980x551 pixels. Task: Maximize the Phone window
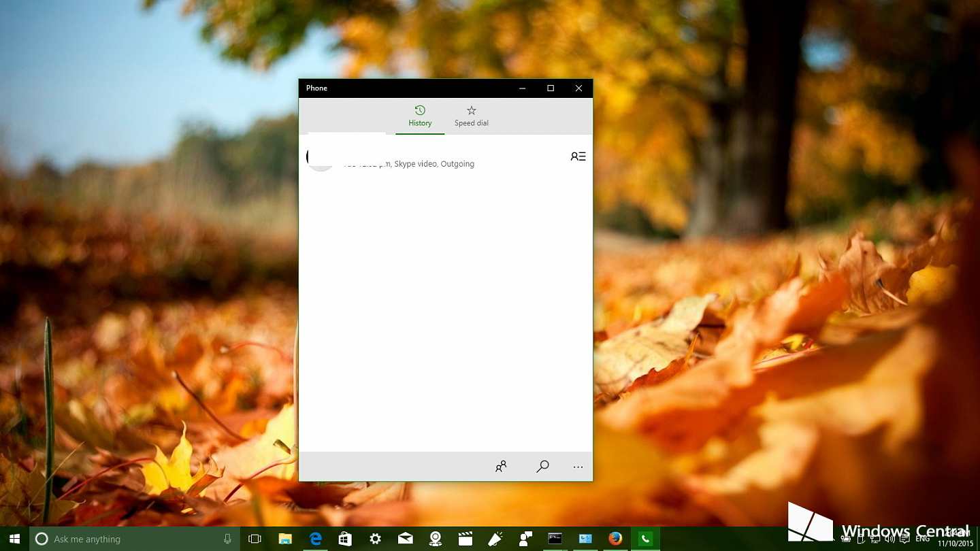[551, 88]
